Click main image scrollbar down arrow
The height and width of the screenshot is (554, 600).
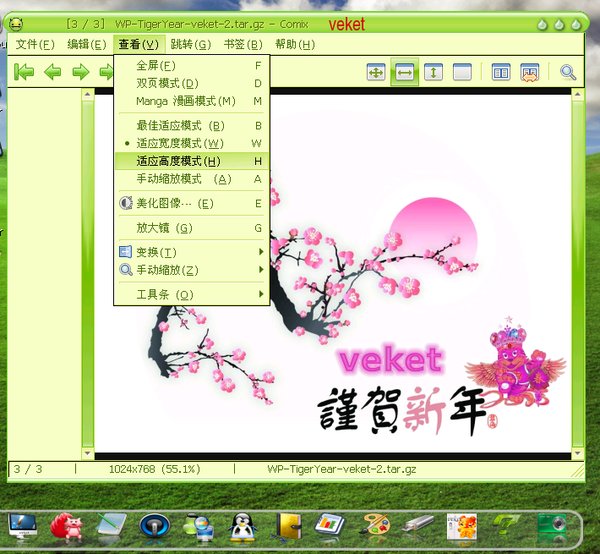pos(577,453)
